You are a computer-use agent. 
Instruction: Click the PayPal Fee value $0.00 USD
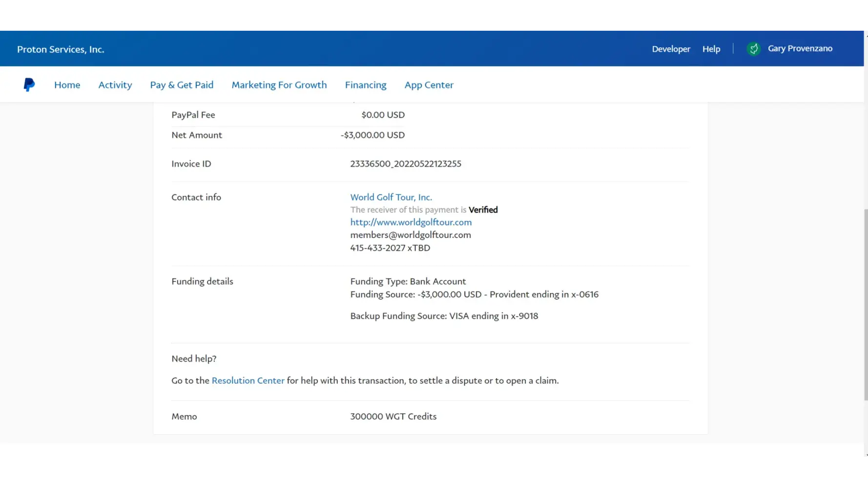pos(383,115)
